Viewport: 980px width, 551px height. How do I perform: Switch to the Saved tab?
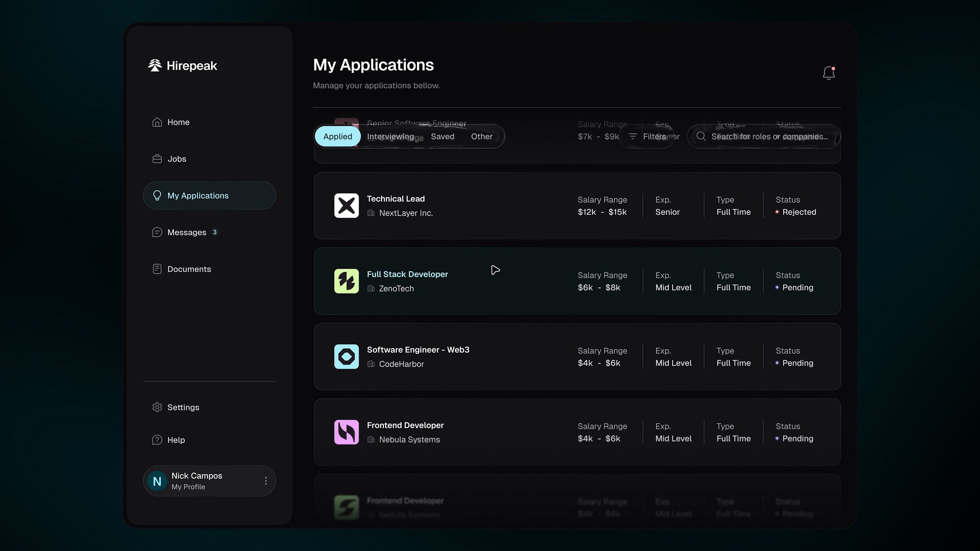(x=442, y=136)
